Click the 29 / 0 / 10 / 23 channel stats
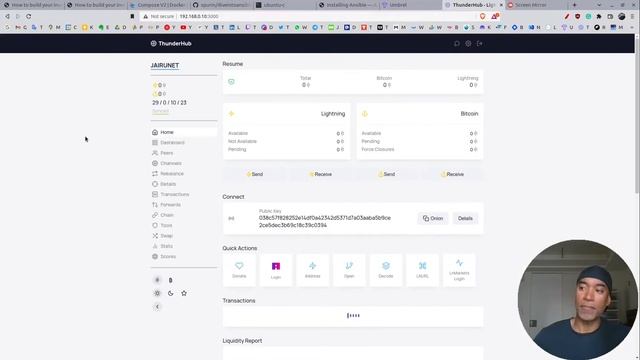Image resolution: width=640 pixels, height=360 pixels. (169, 102)
